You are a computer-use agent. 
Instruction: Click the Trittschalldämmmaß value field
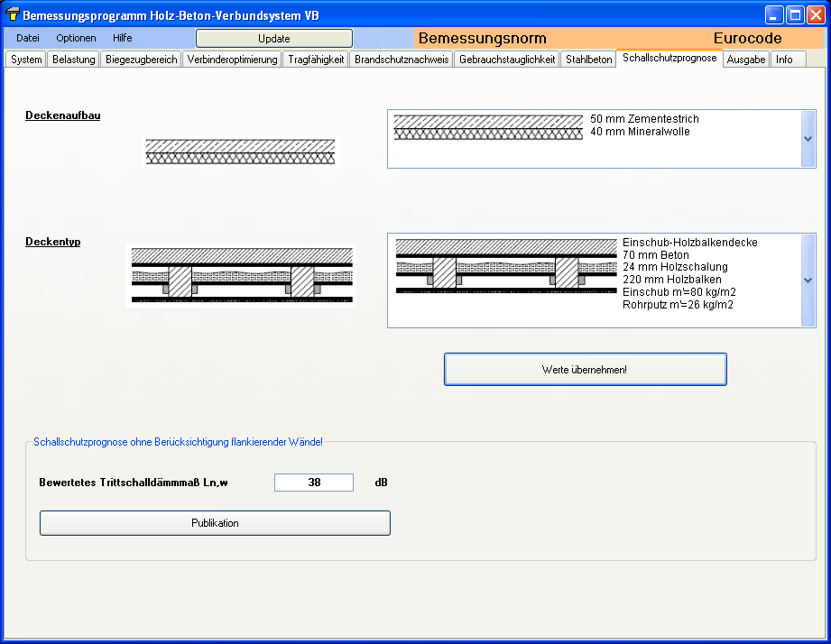coord(314,483)
